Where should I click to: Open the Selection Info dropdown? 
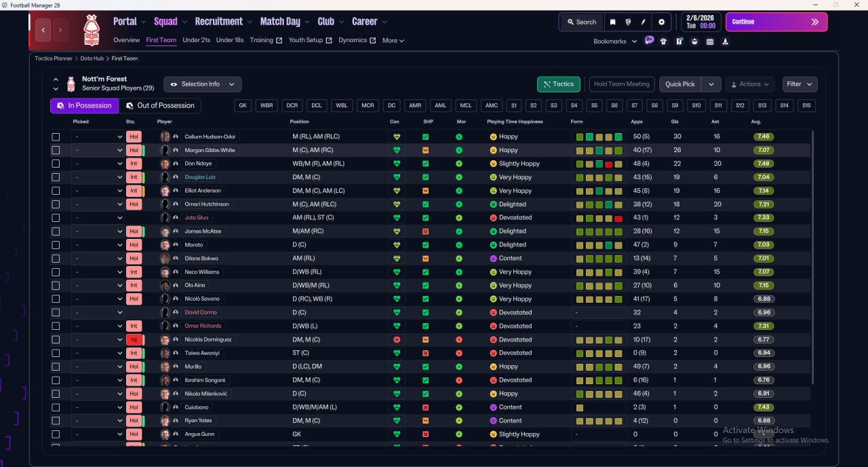tap(202, 84)
